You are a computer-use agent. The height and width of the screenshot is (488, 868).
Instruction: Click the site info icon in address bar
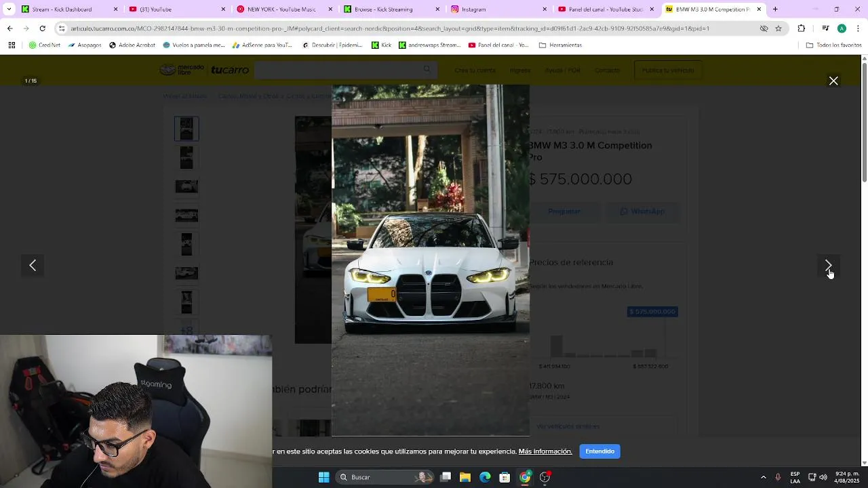[x=62, y=28]
